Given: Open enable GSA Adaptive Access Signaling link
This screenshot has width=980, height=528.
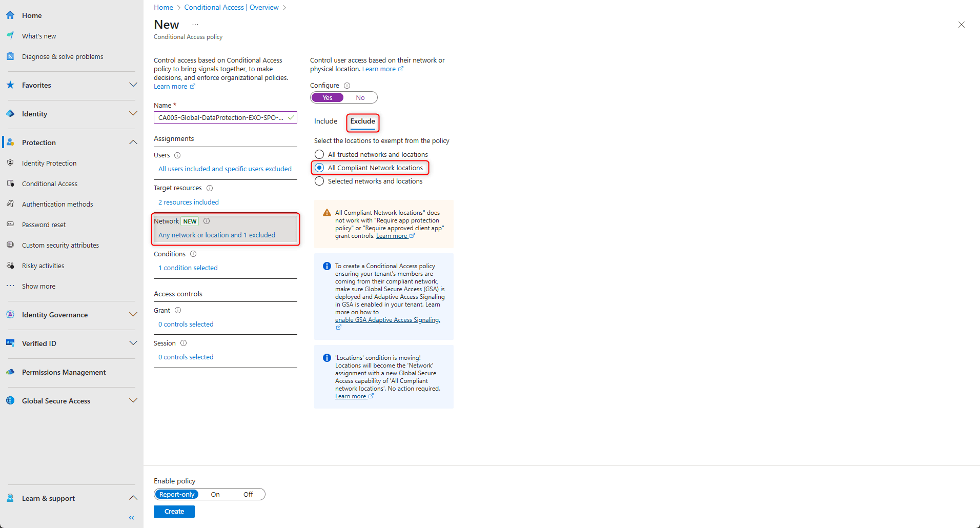Looking at the screenshot, I should pyautogui.click(x=387, y=320).
